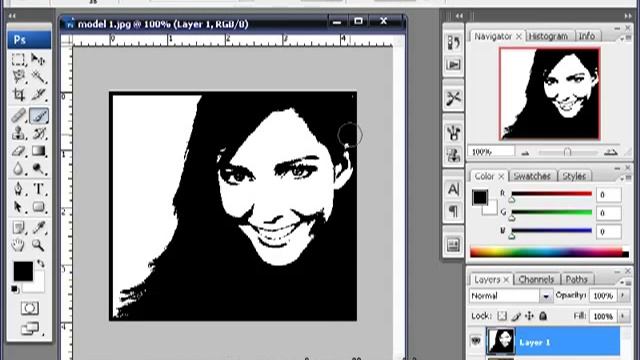The image size is (640, 360).
Task: Click the Navigator zoom slider
Action: tap(567, 152)
